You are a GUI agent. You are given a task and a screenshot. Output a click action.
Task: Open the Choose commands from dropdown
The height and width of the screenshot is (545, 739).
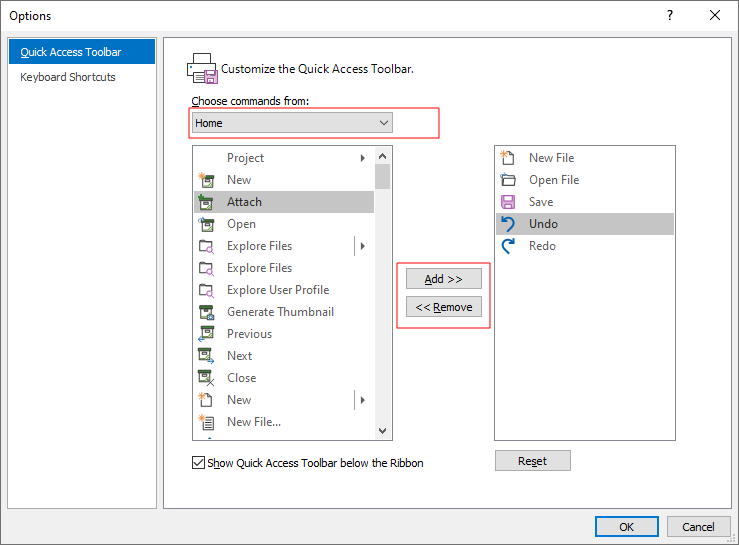(292, 123)
